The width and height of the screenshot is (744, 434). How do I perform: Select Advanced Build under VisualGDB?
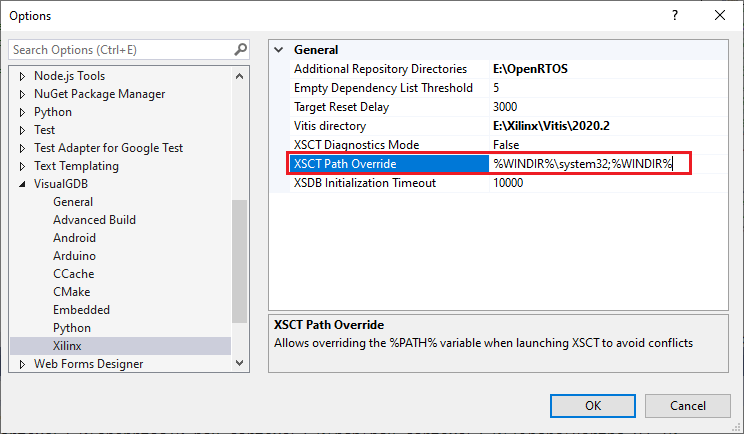pyautogui.click(x=94, y=220)
